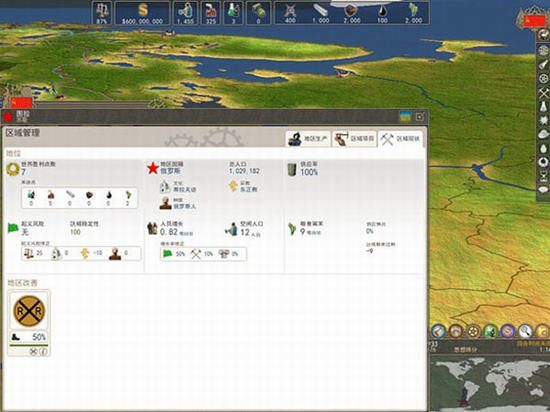
Task: Open the magnifying glass button above the minimap
Action: pyautogui.click(x=525, y=331)
